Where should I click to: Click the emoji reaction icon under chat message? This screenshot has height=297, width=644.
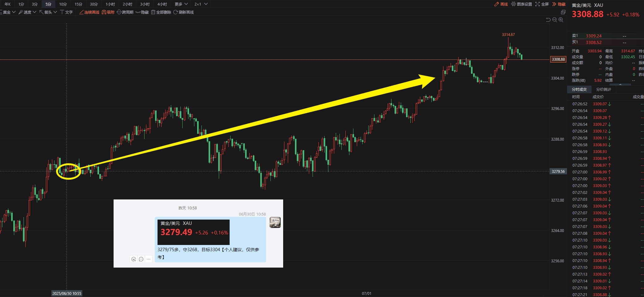pos(134,259)
